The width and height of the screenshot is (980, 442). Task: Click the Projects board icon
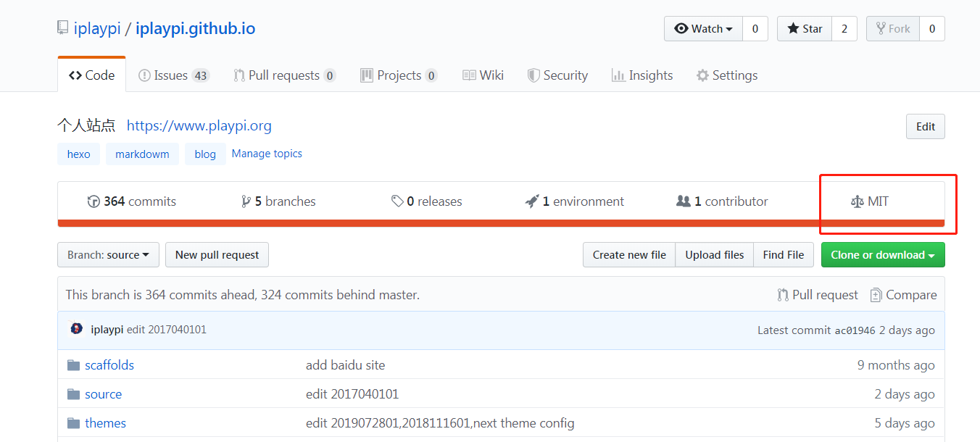366,75
